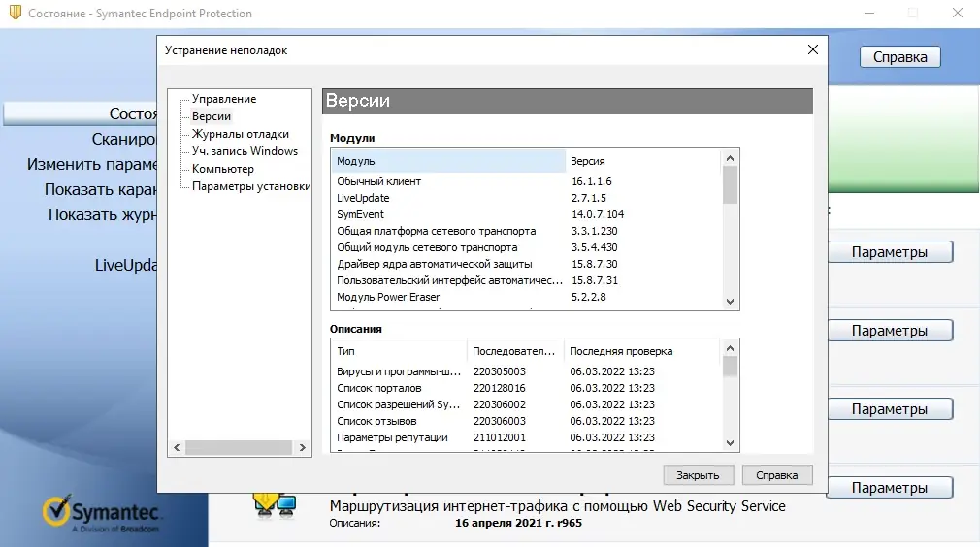980x547 pixels.
Task: Select the SymEvent module row
Action: [526, 214]
